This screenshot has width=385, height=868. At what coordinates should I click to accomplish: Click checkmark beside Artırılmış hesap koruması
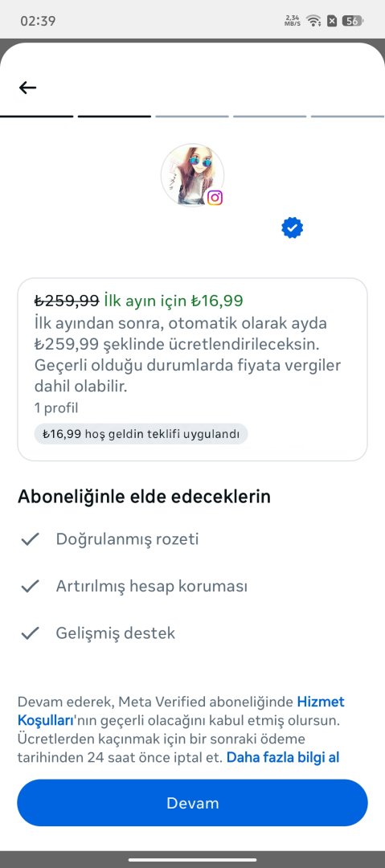(30, 586)
